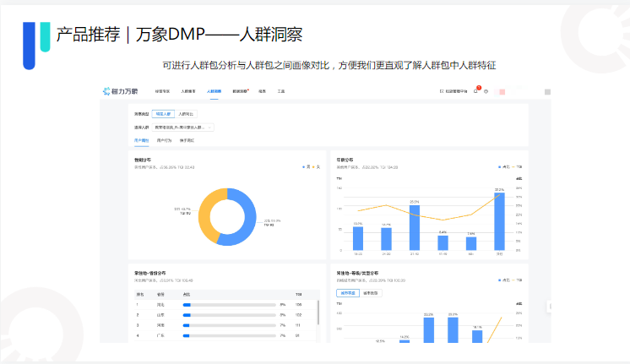Click row 2 山东 in province table
630x364 pixels.
[225, 315]
